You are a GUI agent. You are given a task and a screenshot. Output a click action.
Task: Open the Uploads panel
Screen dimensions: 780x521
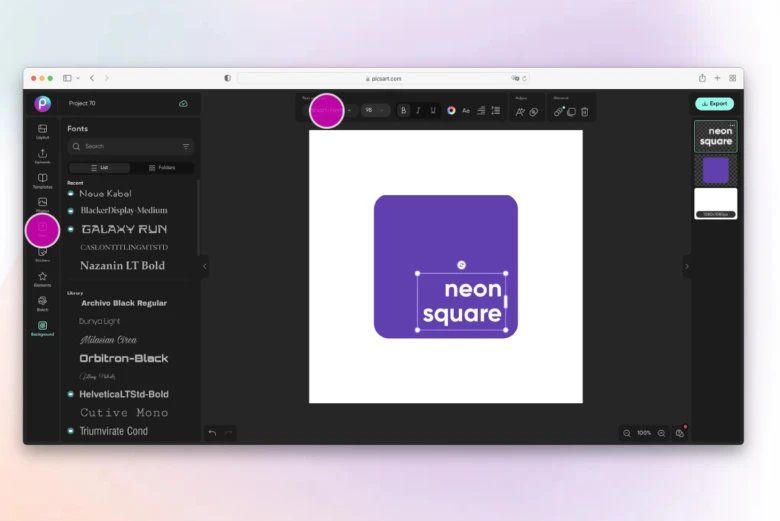click(x=42, y=155)
